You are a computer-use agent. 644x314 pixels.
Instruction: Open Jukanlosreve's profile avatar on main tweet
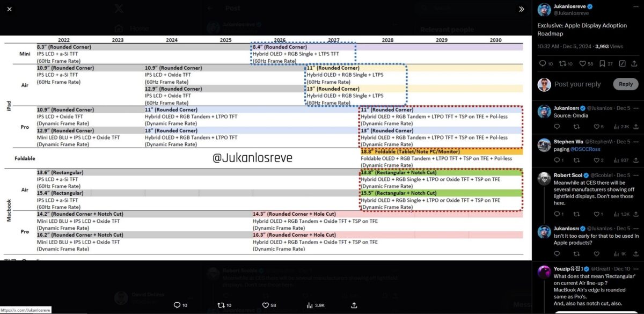coord(544,9)
